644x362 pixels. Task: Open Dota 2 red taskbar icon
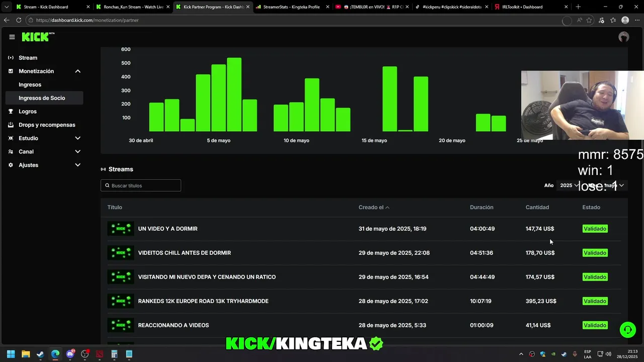coord(100,354)
